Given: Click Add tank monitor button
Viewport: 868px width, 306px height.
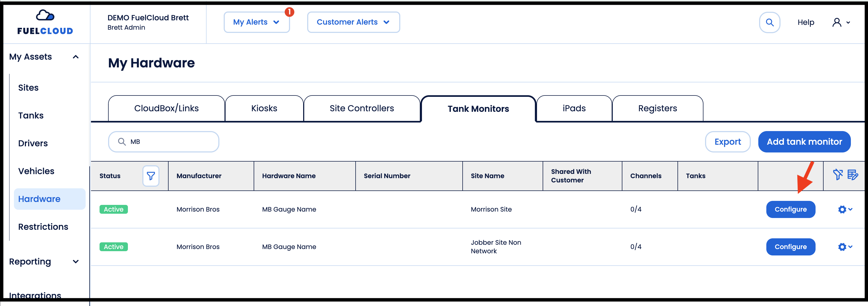Looking at the screenshot, I should (x=804, y=141).
